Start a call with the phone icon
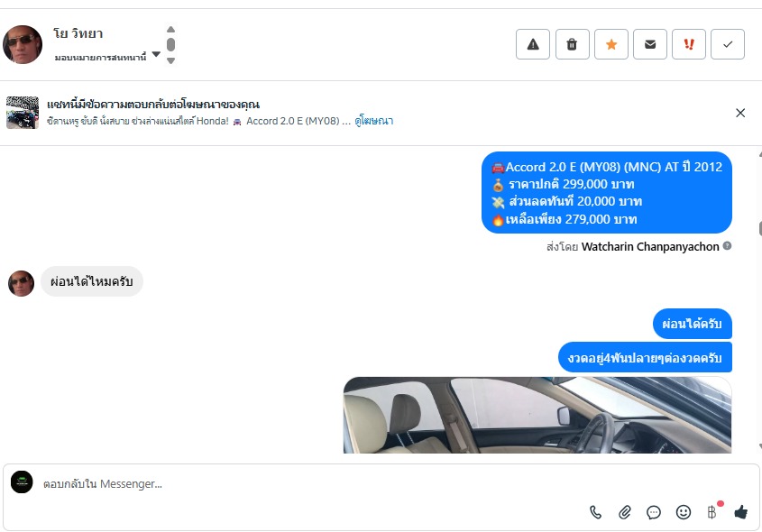 tap(595, 512)
